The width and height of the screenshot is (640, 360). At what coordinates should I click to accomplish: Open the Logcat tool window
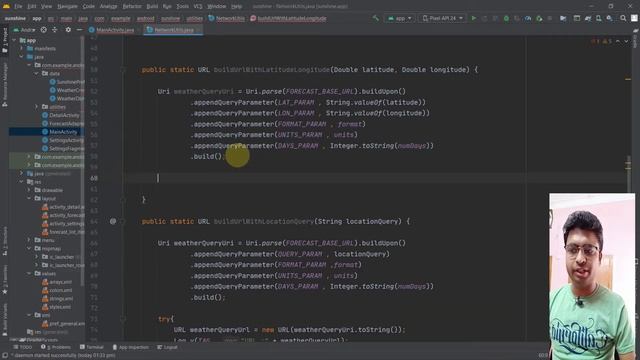(167, 347)
